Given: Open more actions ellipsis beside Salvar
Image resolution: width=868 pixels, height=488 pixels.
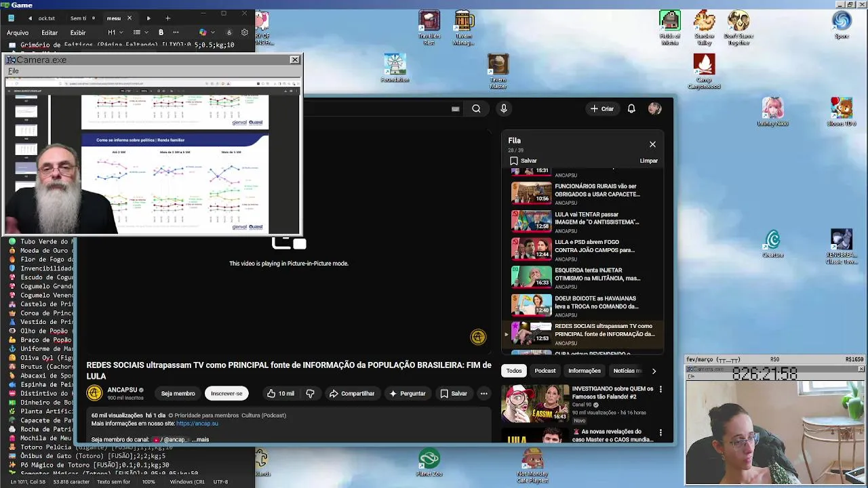Looking at the screenshot, I should (x=484, y=393).
